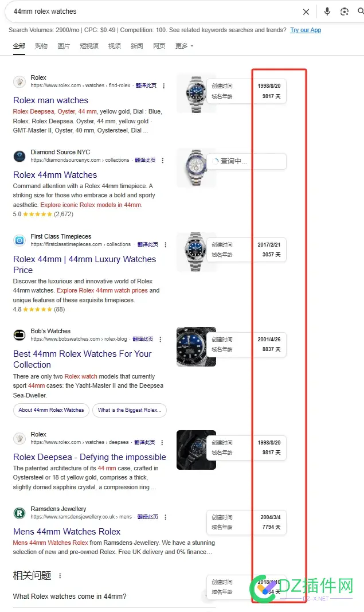Open three-dot menu for Ramsdens Jewellery result
The height and width of the screenshot is (612, 364).
tap(166, 517)
